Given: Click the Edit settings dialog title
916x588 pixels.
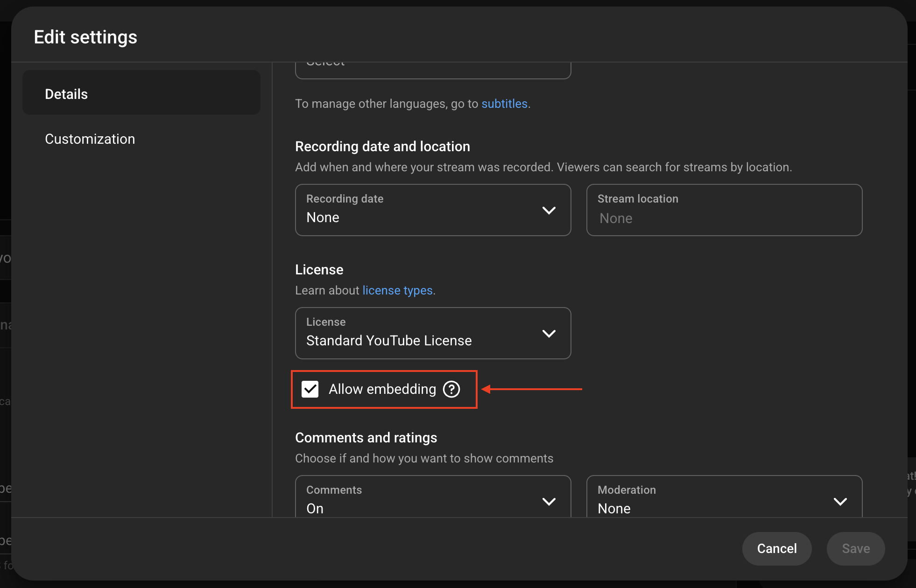Looking at the screenshot, I should tap(85, 37).
